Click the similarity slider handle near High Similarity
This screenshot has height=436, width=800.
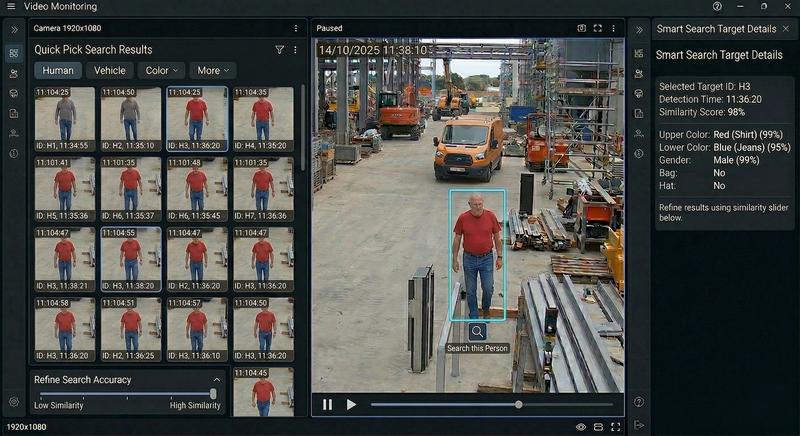click(x=213, y=394)
